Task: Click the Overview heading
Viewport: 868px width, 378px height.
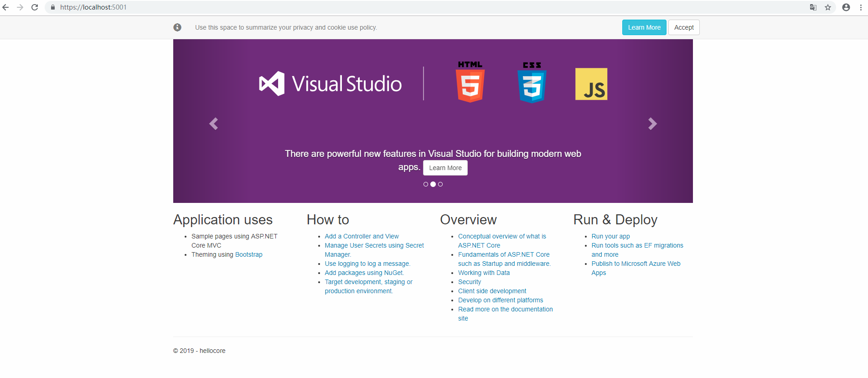Action: 468,220
